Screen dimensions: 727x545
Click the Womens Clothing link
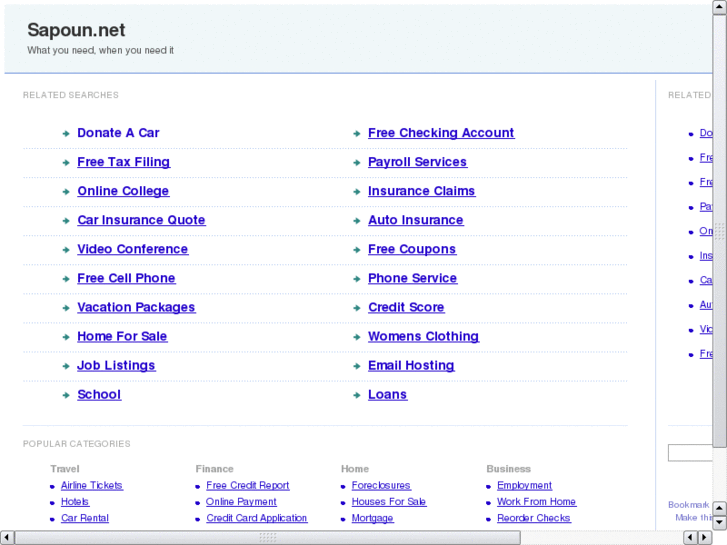click(423, 336)
